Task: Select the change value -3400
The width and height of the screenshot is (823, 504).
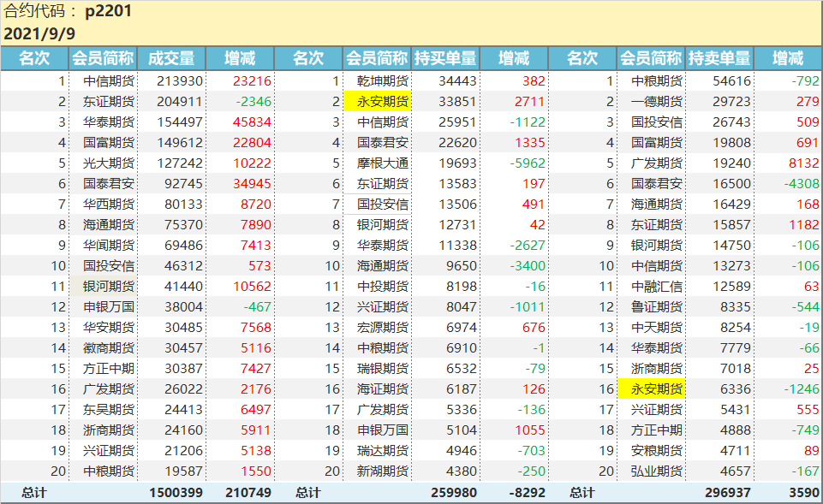Action: coord(528,266)
